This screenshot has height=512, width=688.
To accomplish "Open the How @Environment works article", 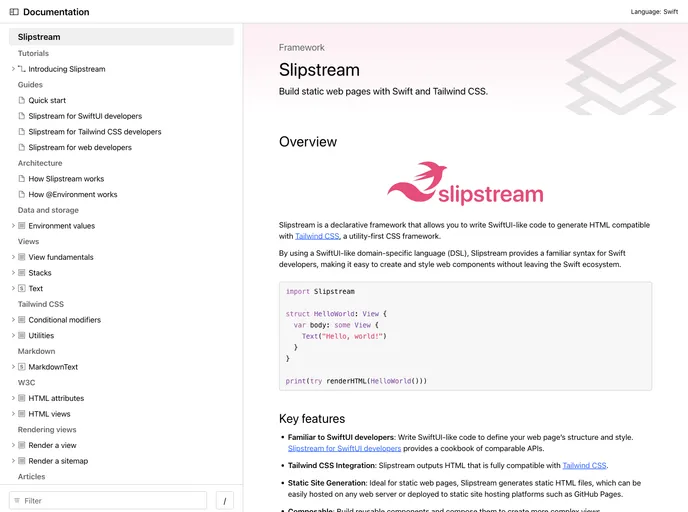I will (x=73, y=194).
